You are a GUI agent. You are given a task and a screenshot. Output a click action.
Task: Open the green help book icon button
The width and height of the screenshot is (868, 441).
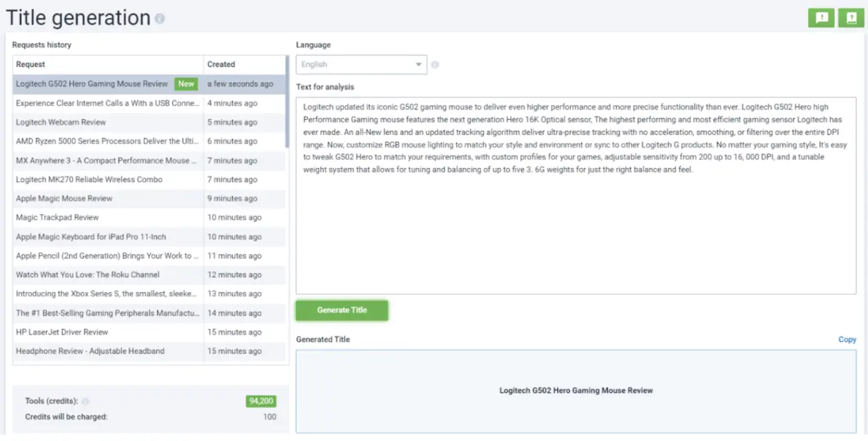[851, 18]
